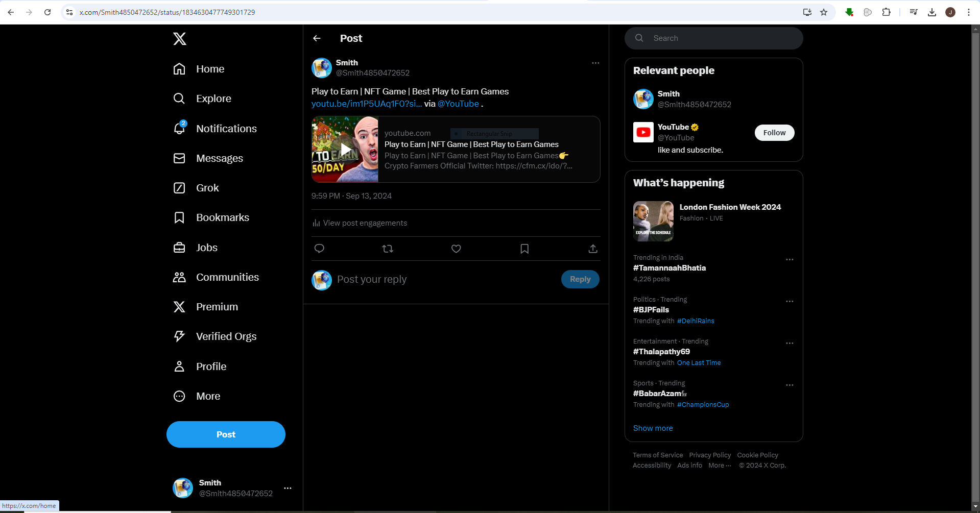Image resolution: width=980 pixels, height=513 pixels.
Task: View site information icon in address bar
Action: click(69, 12)
